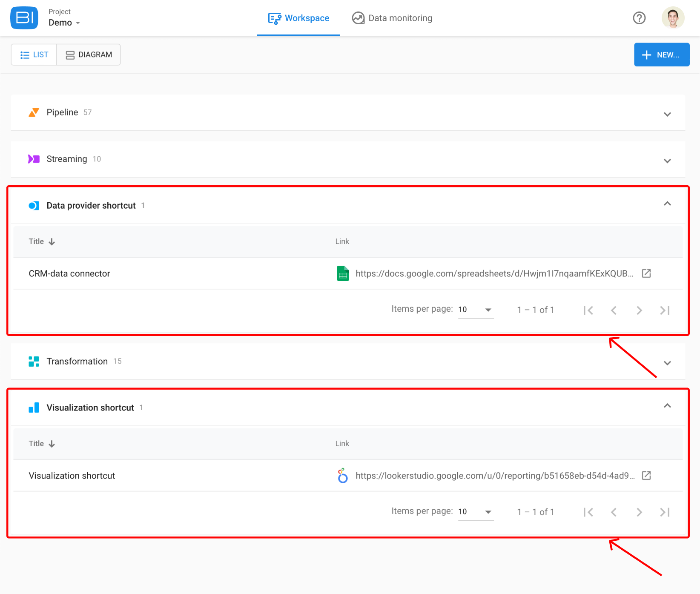The height and width of the screenshot is (594, 700).
Task: Go to last page in Data provider table
Action: point(665,310)
